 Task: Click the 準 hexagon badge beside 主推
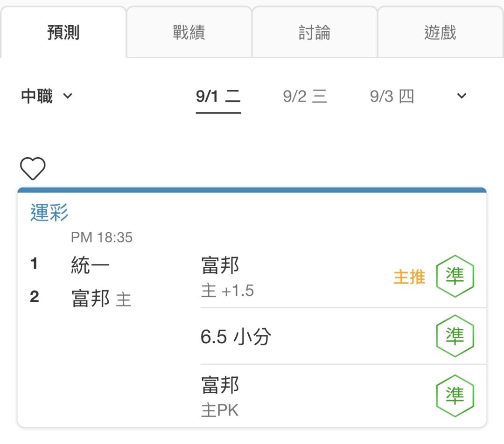pyautogui.click(x=455, y=276)
